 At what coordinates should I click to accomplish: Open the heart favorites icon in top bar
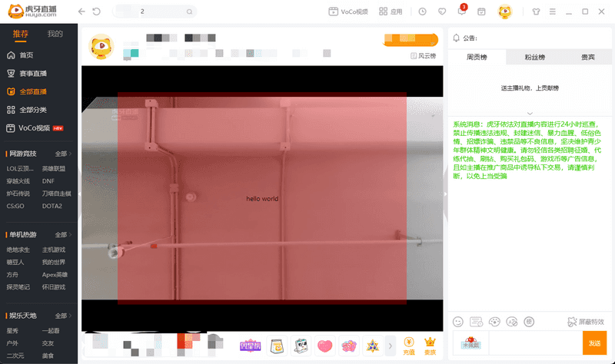click(x=441, y=12)
